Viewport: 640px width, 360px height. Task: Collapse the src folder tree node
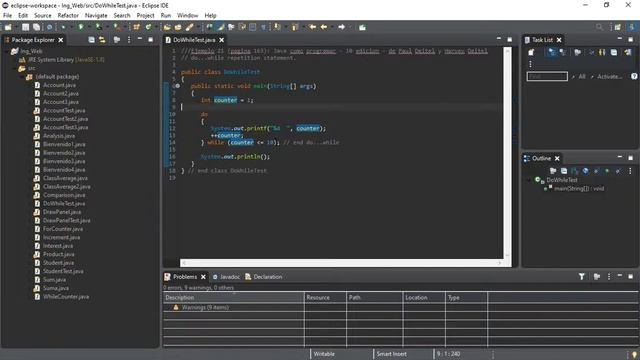pyautogui.click(x=14, y=68)
